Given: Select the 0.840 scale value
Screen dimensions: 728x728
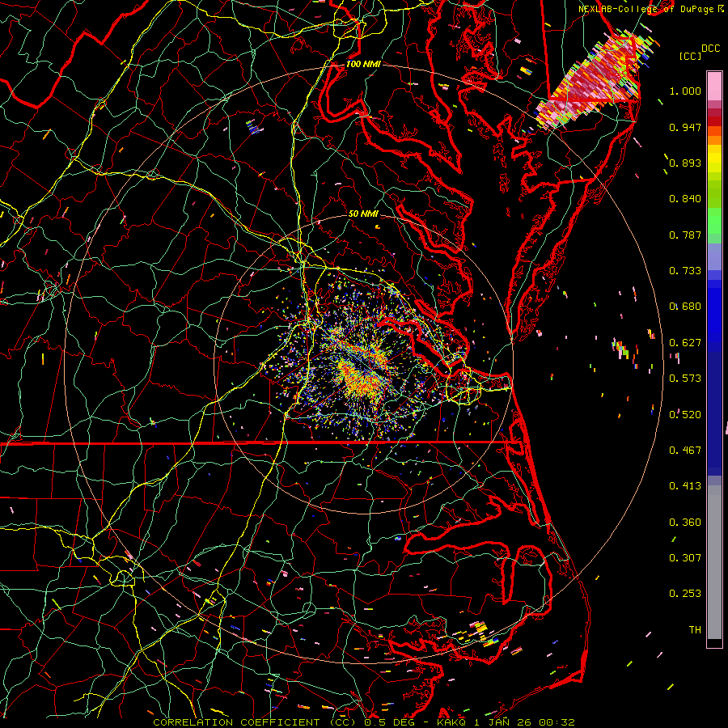Looking at the screenshot, I should (685, 199).
